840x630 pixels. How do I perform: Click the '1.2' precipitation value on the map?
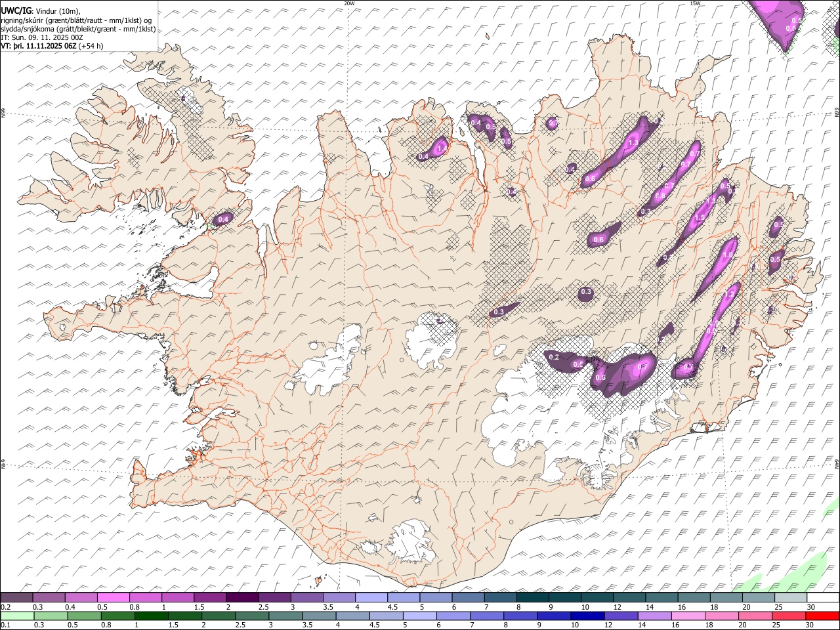(730, 295)
